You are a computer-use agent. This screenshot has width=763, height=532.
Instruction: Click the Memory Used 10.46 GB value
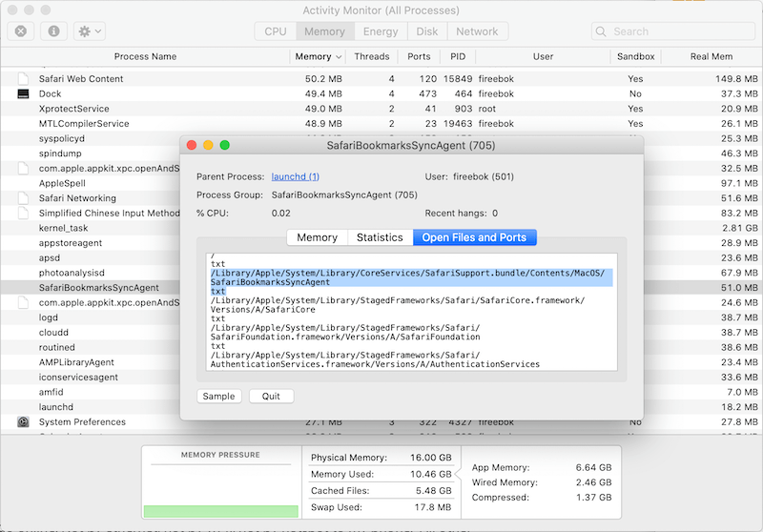point(431,474)
